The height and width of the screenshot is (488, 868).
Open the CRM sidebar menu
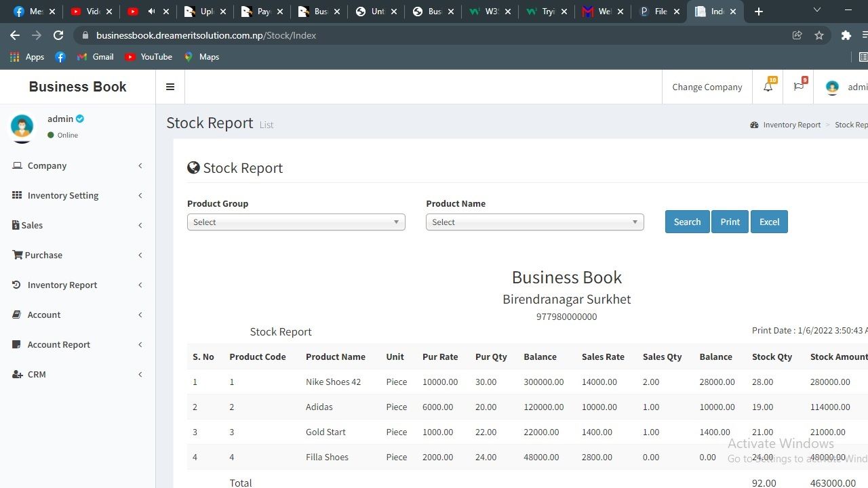point(37,374)
